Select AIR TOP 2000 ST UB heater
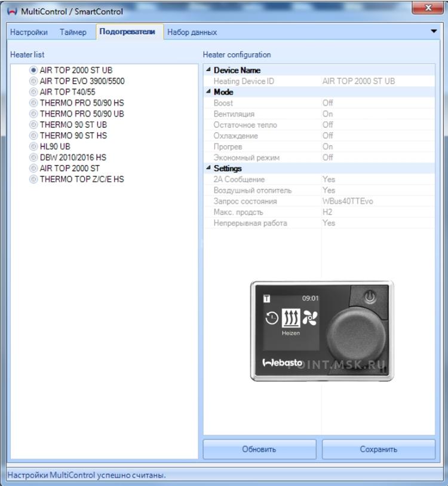The image size is (448, 486). pyautogui.click(x=71, y=70)
